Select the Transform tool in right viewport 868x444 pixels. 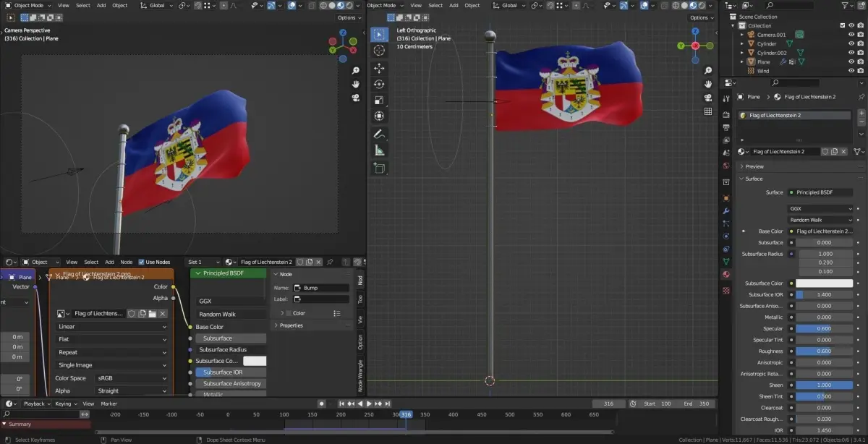coord(379,116)
